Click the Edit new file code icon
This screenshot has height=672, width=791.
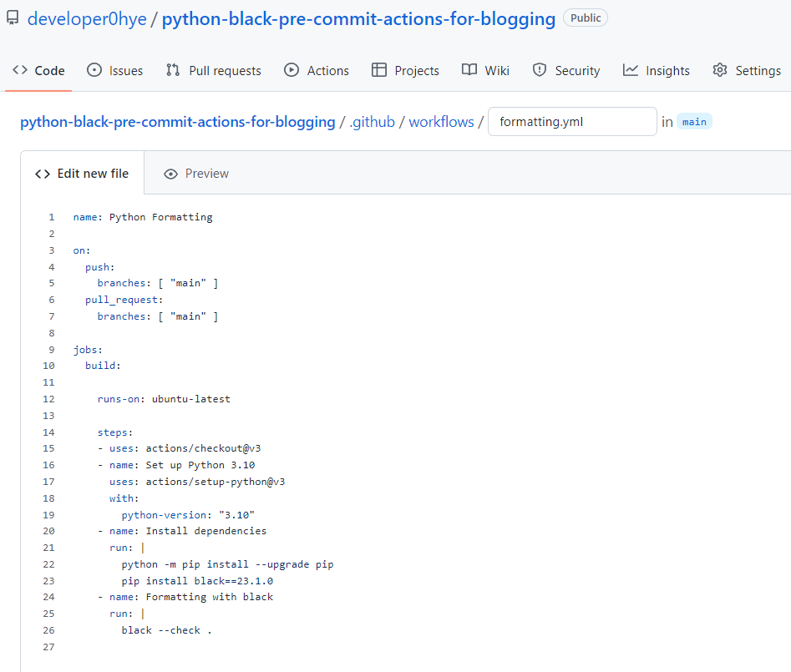[43, 174]
